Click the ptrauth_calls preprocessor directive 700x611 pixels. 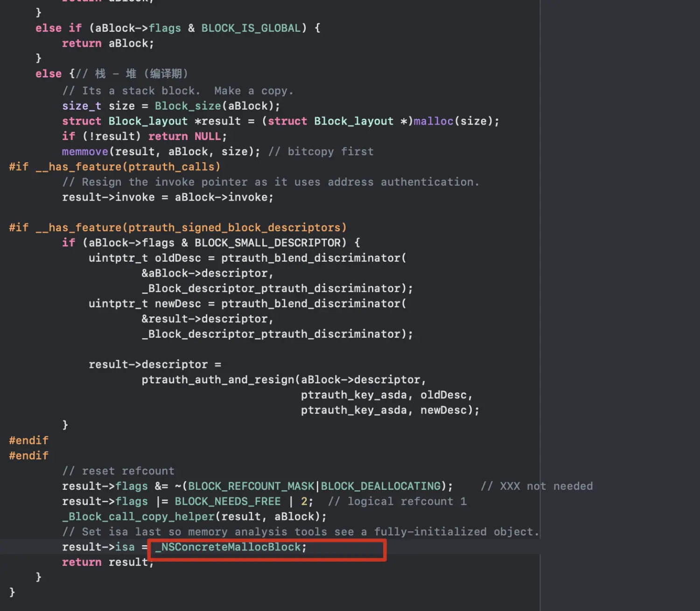(114, 167)
